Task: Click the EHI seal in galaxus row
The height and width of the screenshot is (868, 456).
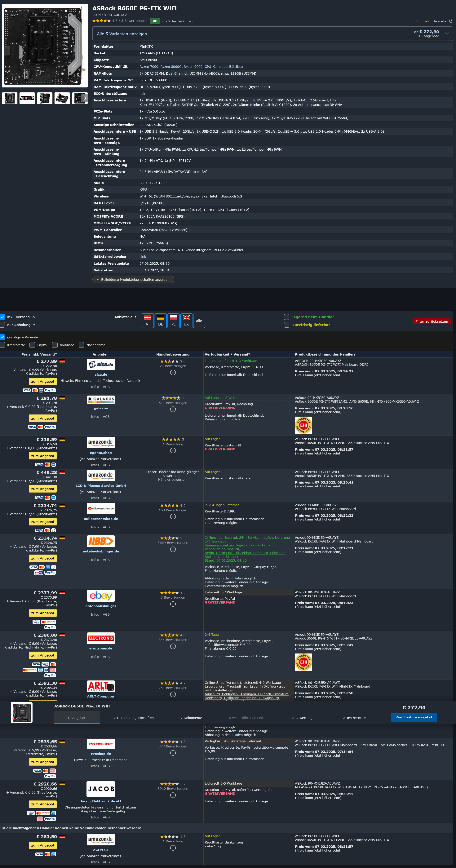Action: tap(303, 425)
